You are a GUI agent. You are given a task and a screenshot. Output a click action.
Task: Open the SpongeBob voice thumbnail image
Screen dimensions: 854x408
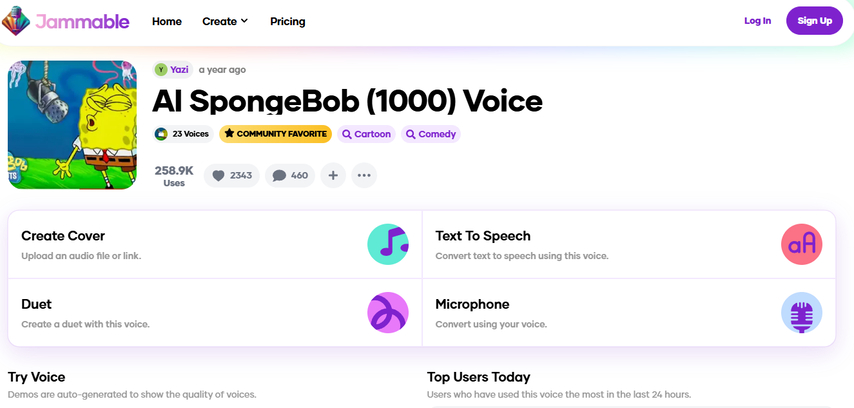click(72, 125)
